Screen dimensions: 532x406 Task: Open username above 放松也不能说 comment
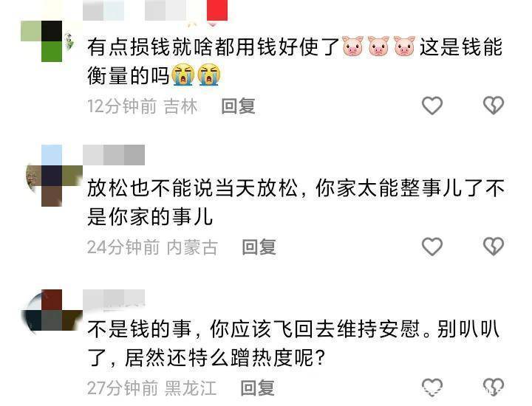tap(114, 155)
